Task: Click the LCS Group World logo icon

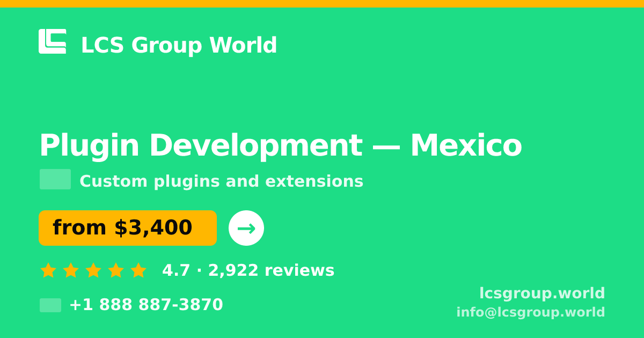Action: (53, 41)
